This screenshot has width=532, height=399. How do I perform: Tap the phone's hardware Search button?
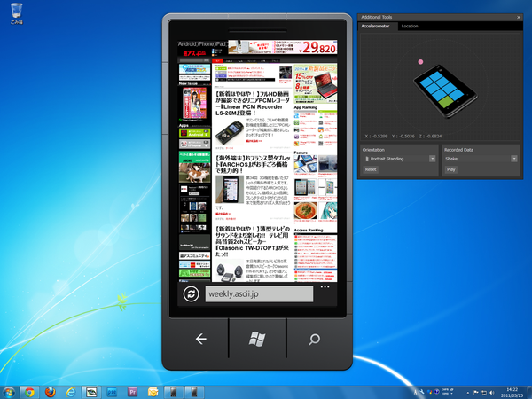click(x=315, y=339)
